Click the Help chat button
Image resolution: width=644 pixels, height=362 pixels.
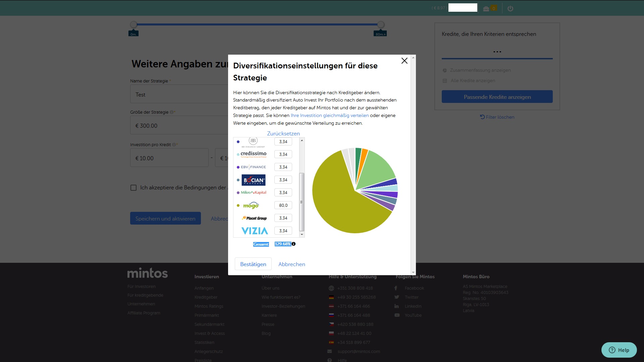click(x=619, y=350)
